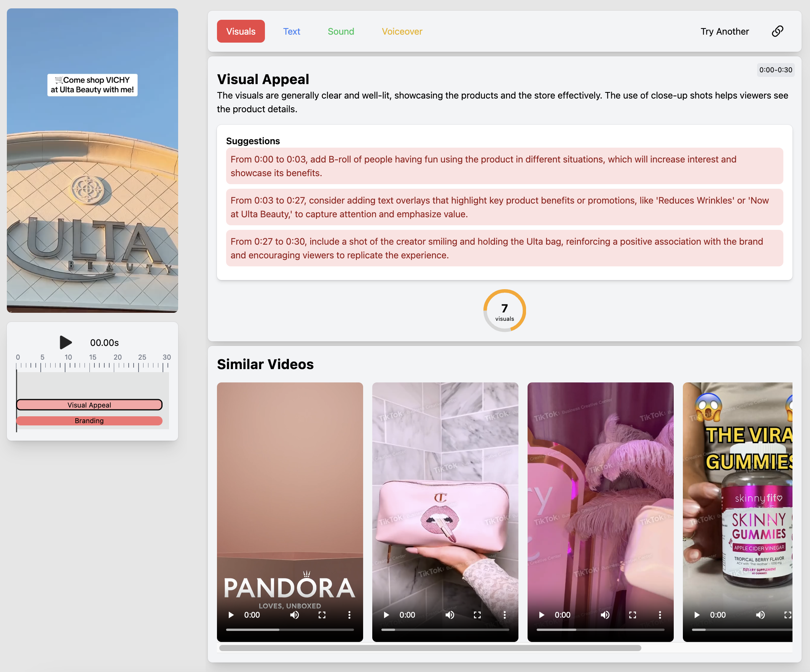
Task: Select Branding timeline segment
Action: tap(89, 420)
